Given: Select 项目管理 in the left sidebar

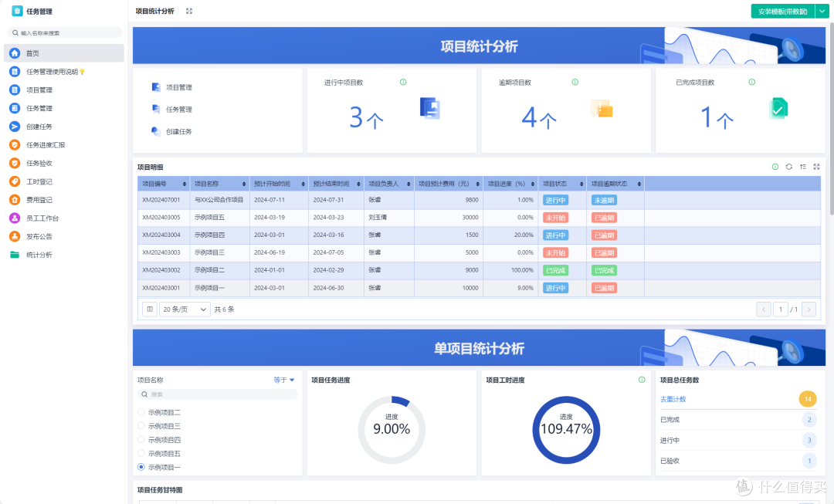Looking at the screenshot, I should (39, 90).
